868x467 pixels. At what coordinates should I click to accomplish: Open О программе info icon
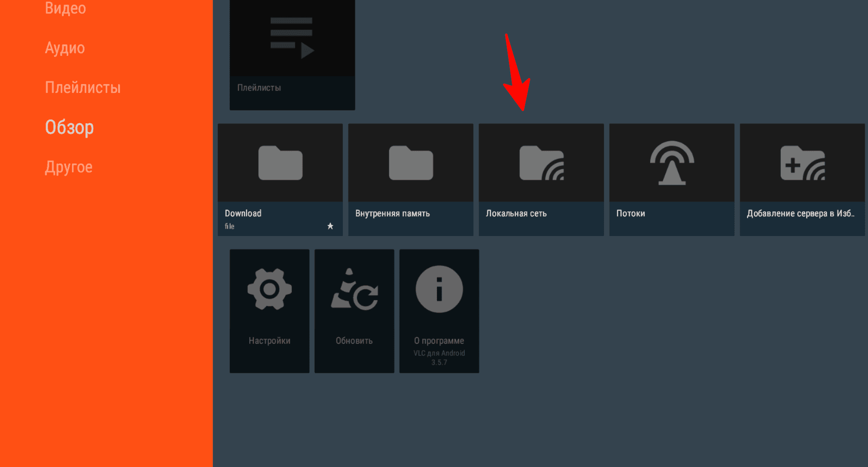[439, 289]
